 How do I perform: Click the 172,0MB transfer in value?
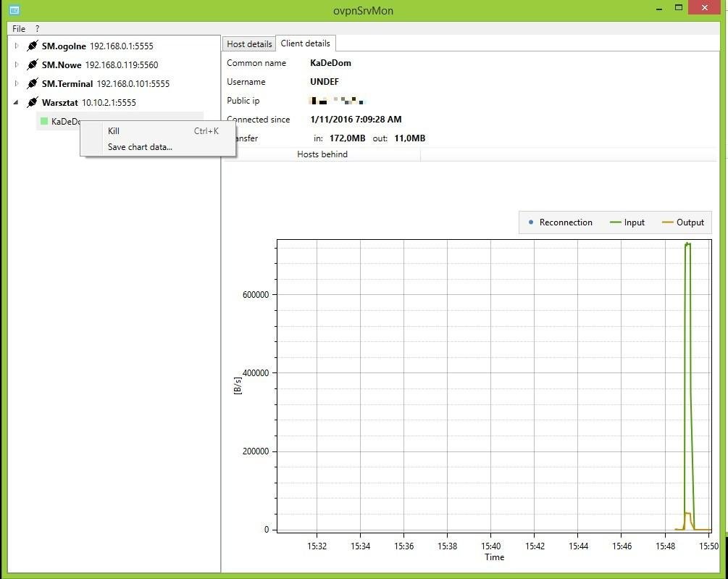[x=347, y=138]
